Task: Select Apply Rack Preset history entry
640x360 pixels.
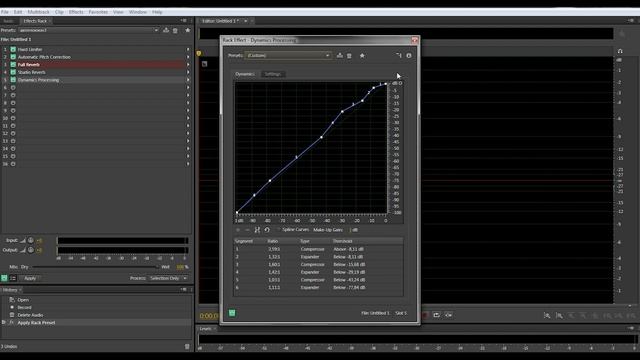Action: tap(36, 323)
